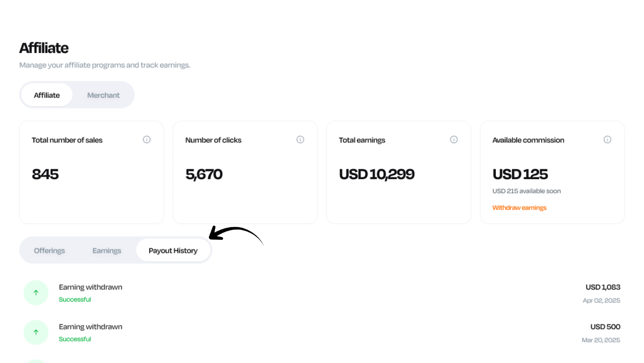This screenshot has height=363, width=644.
Task: Click info icon on Total number of sales
Action: click(147, 139)
